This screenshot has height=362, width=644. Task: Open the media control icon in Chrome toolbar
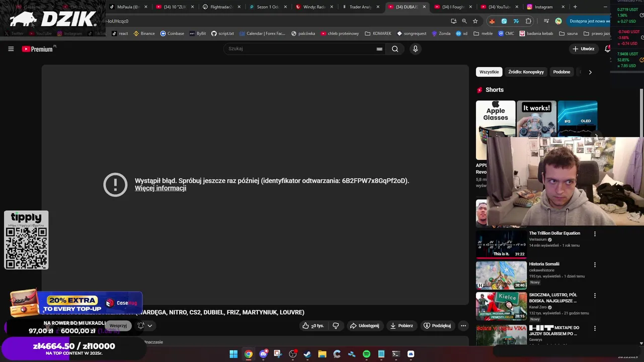546,21
